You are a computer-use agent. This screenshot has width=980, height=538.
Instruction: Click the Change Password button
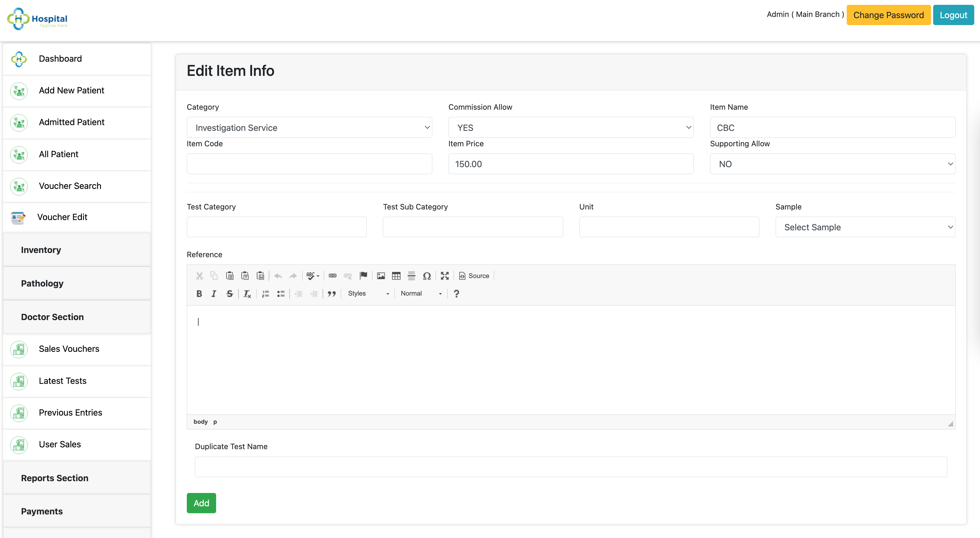click(888, 15)
